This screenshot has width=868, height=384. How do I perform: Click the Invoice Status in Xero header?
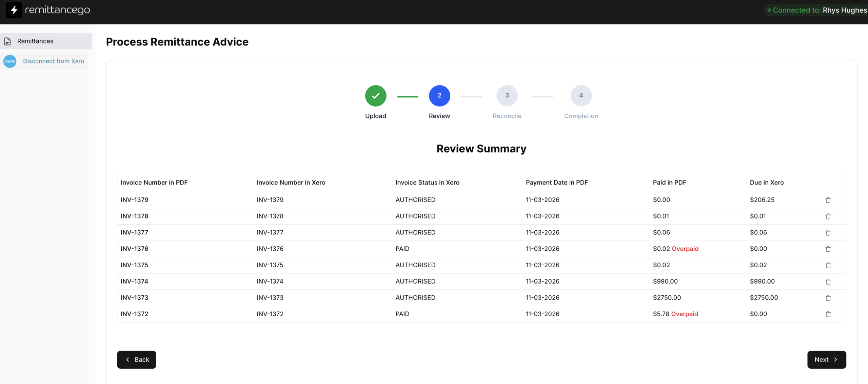coord(427,183)
